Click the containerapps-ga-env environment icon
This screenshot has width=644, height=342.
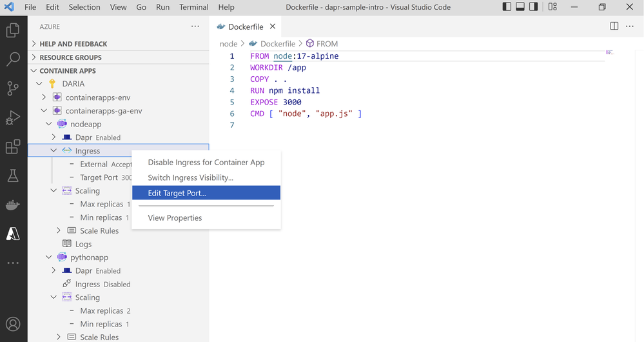point(57,110)
